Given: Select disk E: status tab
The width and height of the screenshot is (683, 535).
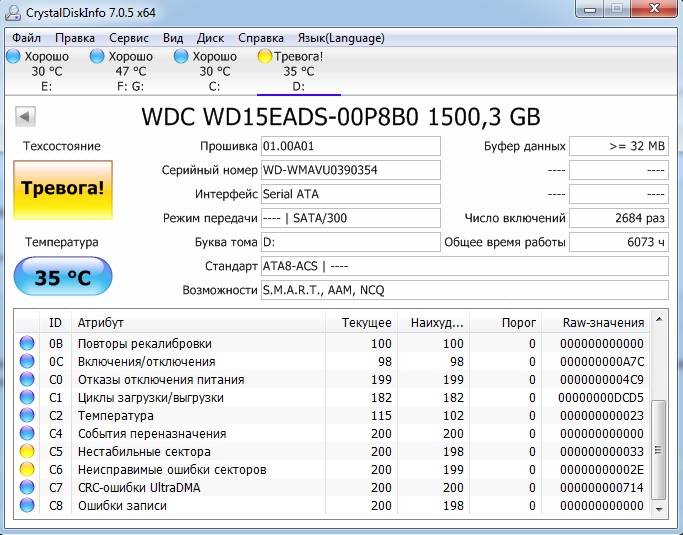Looking at the screenshot, I should click(46, 71).
